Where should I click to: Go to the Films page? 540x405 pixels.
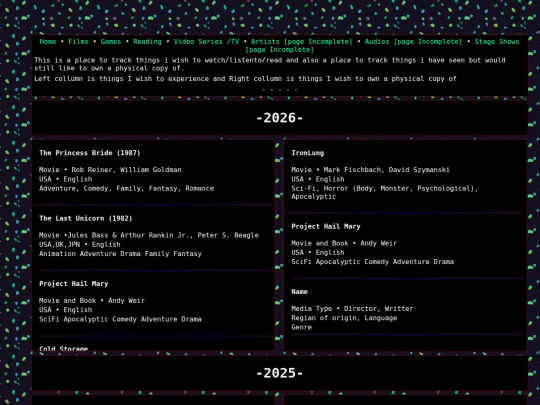[78, 42]
